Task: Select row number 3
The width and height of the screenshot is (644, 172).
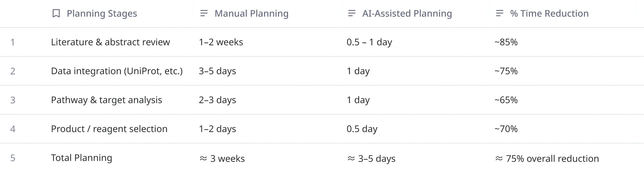Action: point(13,100)
